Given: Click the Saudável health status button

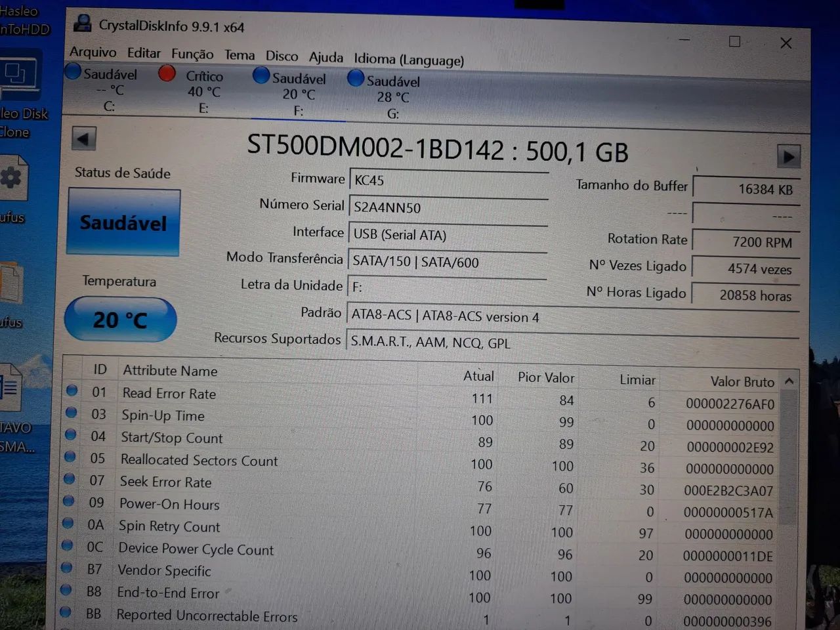Looking at the screenshot, I should pyautogui.click(x=123, y=222).
